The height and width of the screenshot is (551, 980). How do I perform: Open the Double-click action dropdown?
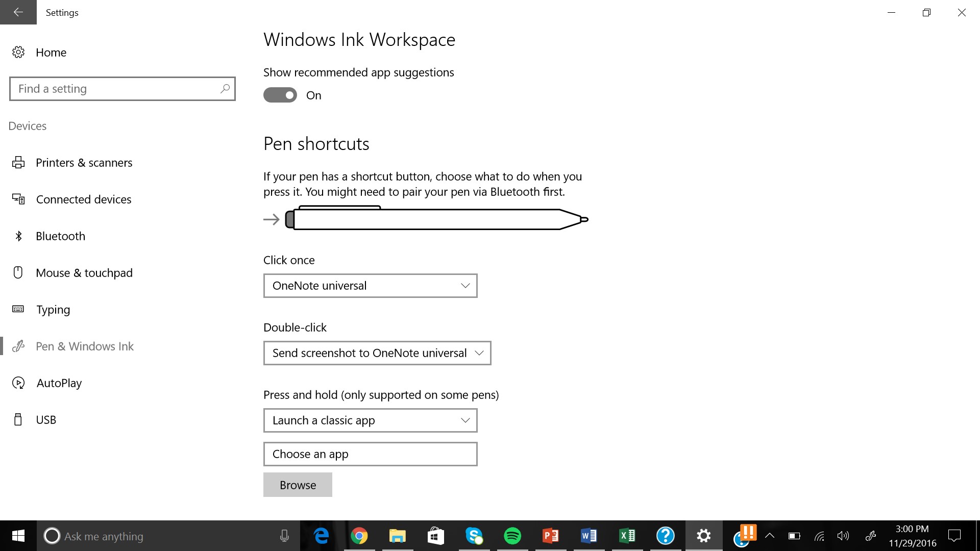(x=377, y=353)
